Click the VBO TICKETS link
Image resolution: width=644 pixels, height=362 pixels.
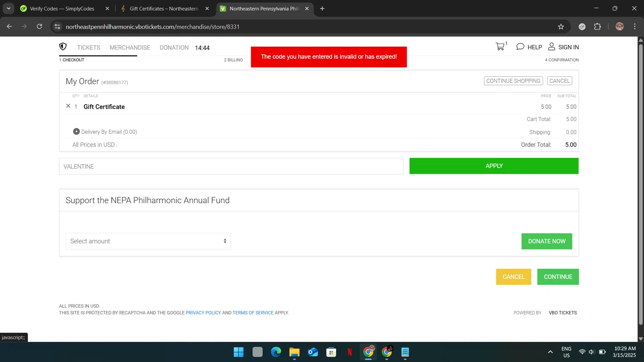tap(562, 313)
